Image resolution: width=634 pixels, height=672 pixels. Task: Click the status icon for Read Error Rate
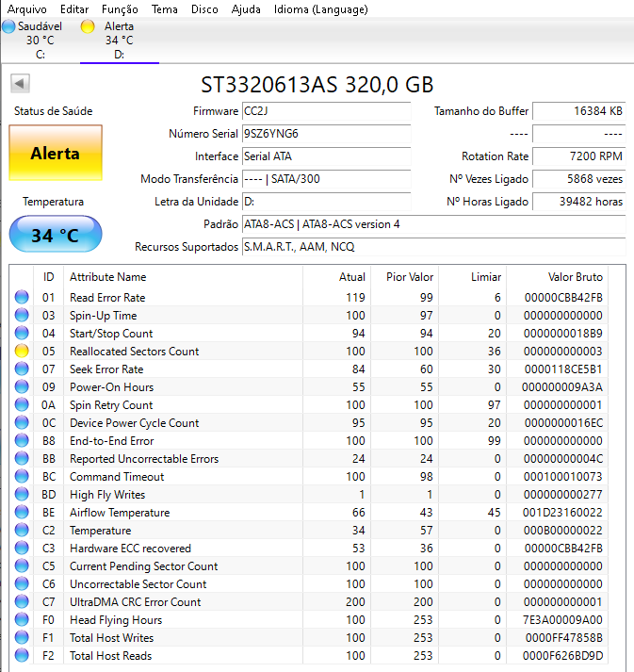point(22,297)
